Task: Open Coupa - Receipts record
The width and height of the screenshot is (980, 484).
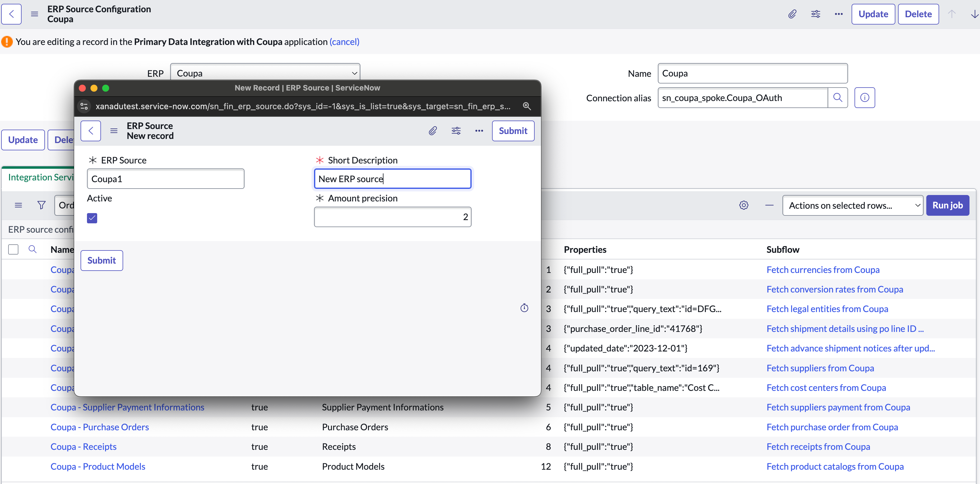Action: click(83, 447)
